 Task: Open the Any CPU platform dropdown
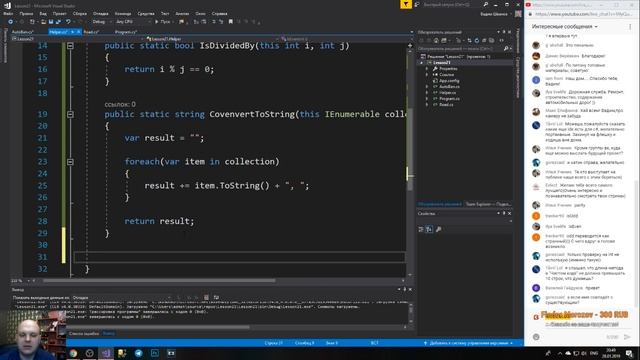point(133,22)
